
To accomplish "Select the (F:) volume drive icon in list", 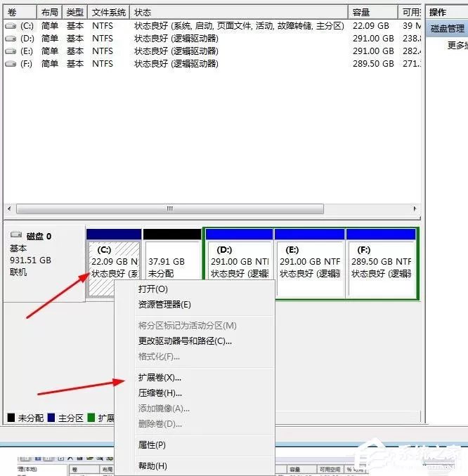I will [11, 64].
